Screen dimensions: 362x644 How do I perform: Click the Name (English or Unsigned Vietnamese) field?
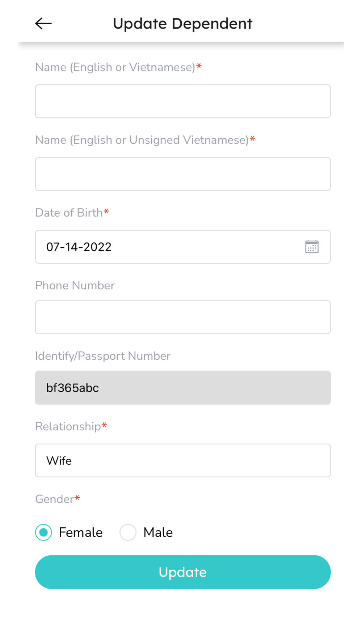coord(182,174)
